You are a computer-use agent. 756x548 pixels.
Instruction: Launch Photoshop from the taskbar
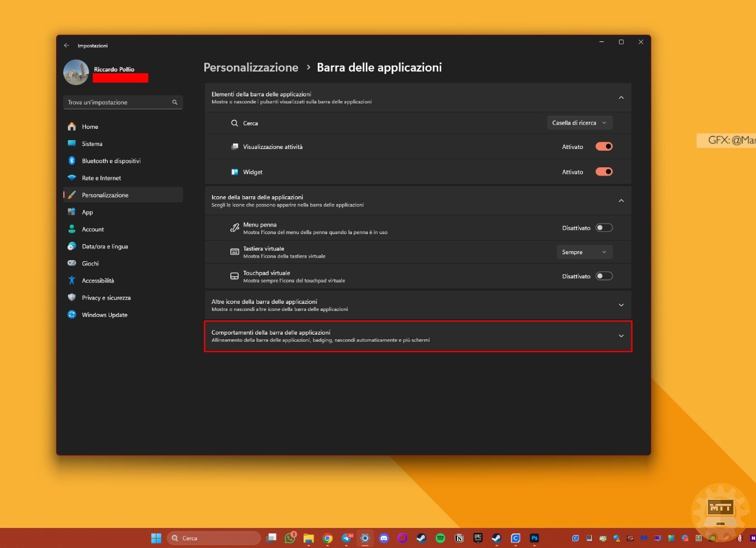click(535, 538)
